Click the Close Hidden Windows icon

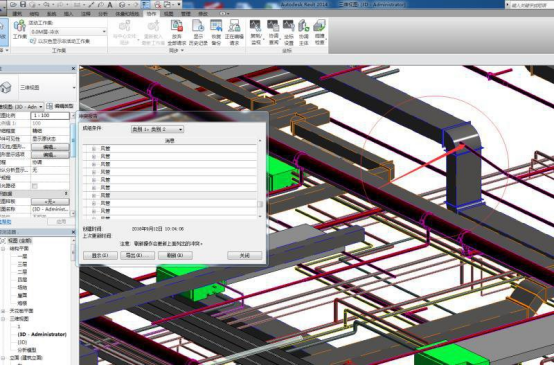pos(158,4)
